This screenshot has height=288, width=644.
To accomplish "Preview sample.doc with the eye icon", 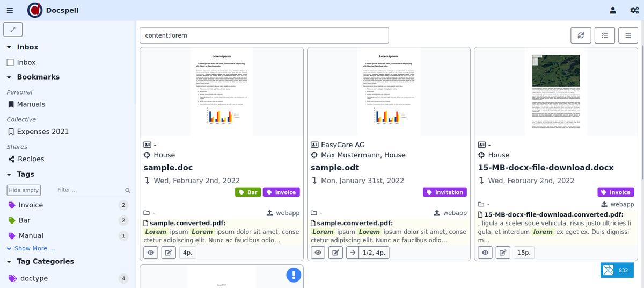I will (x=151, y=253).
